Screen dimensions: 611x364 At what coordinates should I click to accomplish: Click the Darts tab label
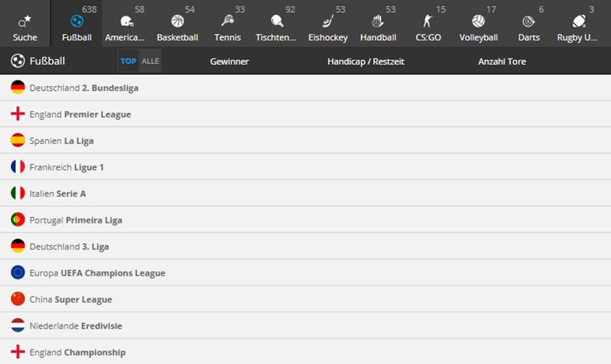point(529,38)
